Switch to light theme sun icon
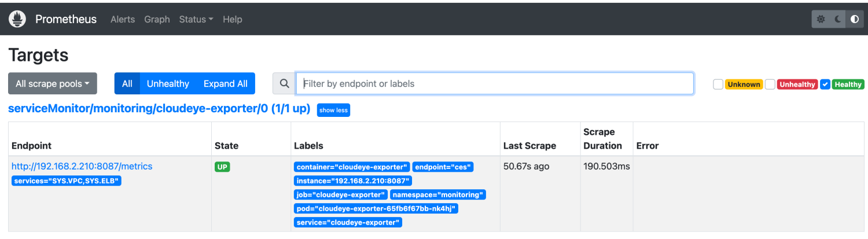Image resolution: width=868 pixels, height=239 pixels. pyautogui.click(x=821, y=19)
